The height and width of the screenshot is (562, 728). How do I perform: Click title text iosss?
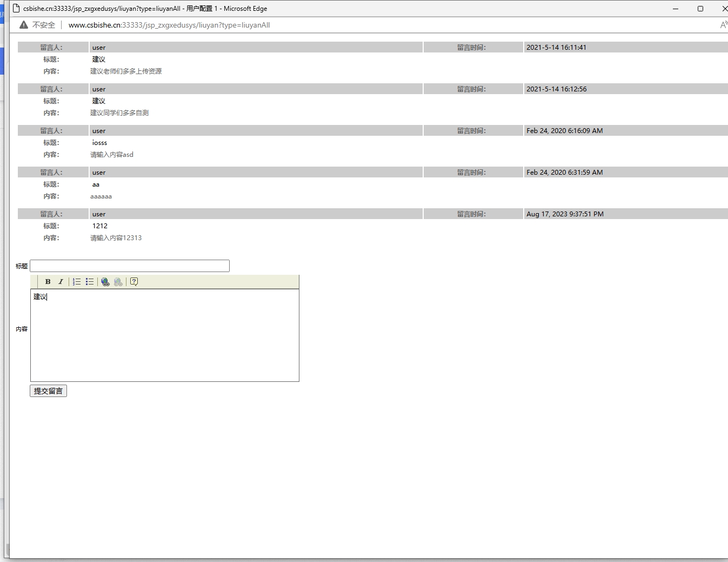pos(100,143)
